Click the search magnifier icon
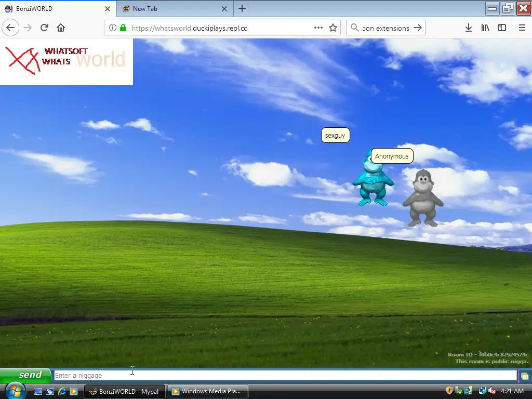 [x=354, y=28]
